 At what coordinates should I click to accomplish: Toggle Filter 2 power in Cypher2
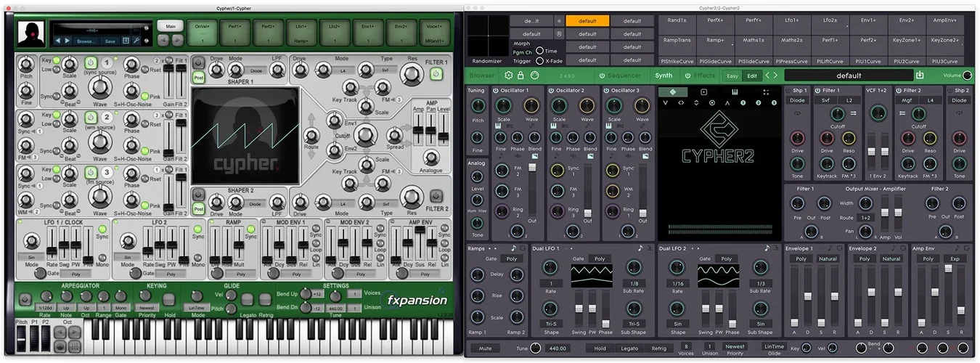pyautogui.click(x=898, y=91)
